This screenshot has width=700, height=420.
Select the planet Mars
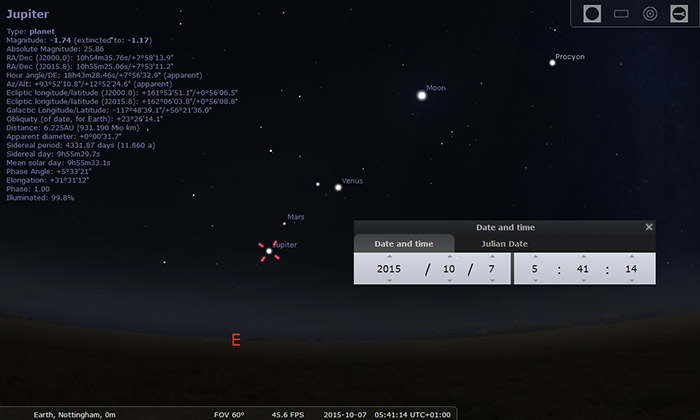[284, 223]
